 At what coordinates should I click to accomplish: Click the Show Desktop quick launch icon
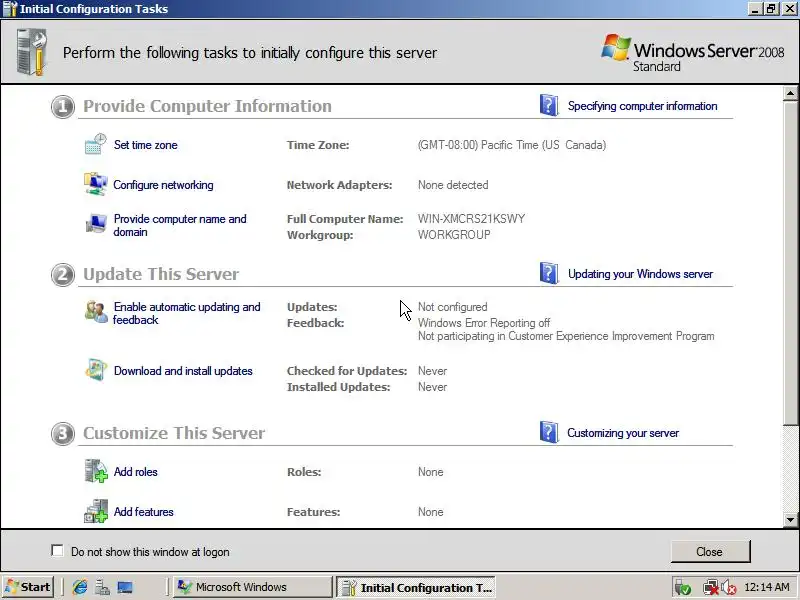coord(125,587)
